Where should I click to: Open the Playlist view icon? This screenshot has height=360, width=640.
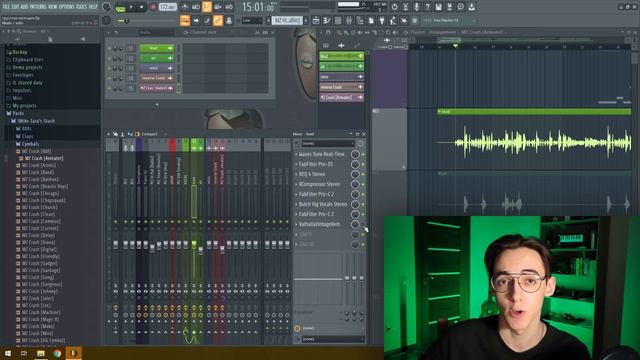(316, 20)
